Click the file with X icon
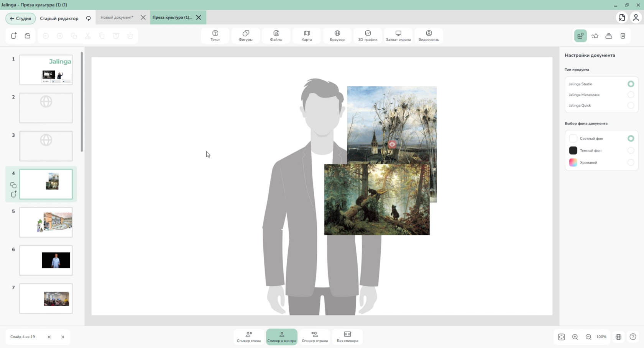The image size is (644, 348). point(622,18)
